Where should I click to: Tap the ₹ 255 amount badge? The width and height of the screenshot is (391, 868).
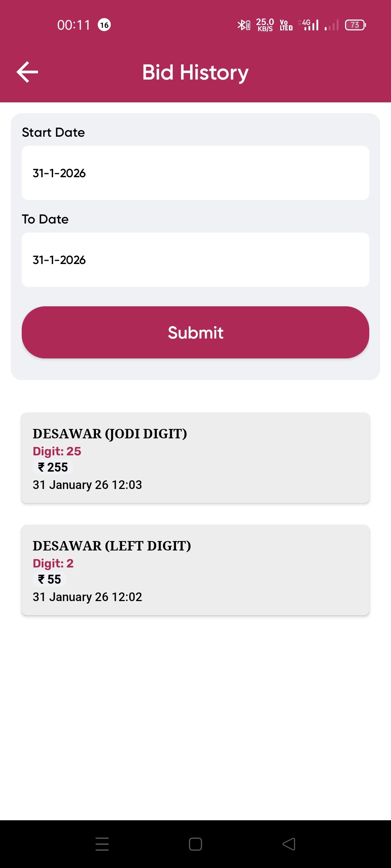coord(53,467)
